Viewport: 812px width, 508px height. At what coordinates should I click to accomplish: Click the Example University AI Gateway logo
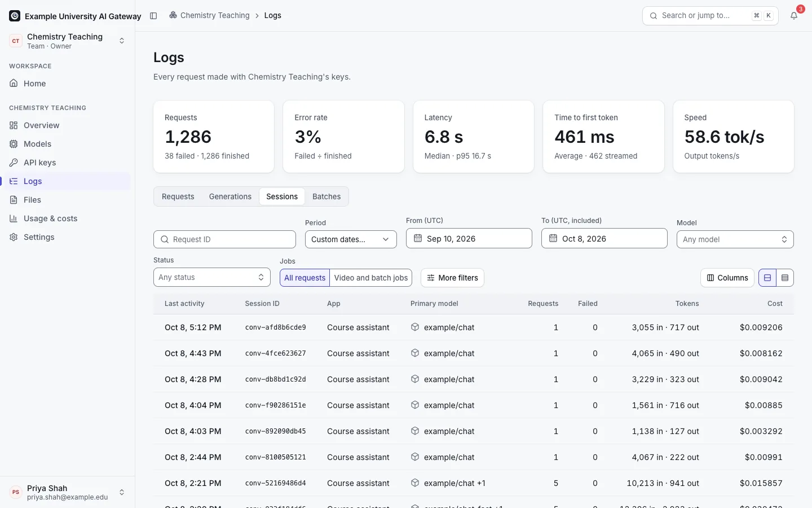point(15,16)
